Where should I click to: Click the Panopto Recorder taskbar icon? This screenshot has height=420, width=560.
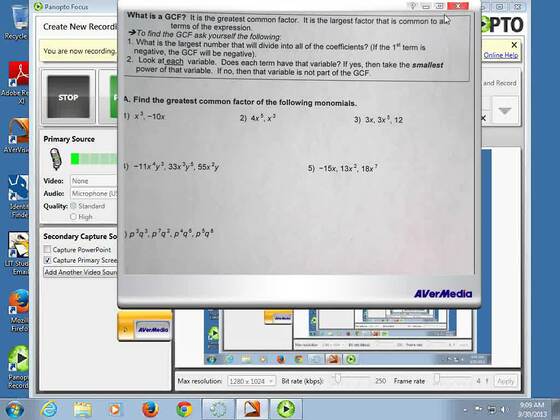click(285, 409)
